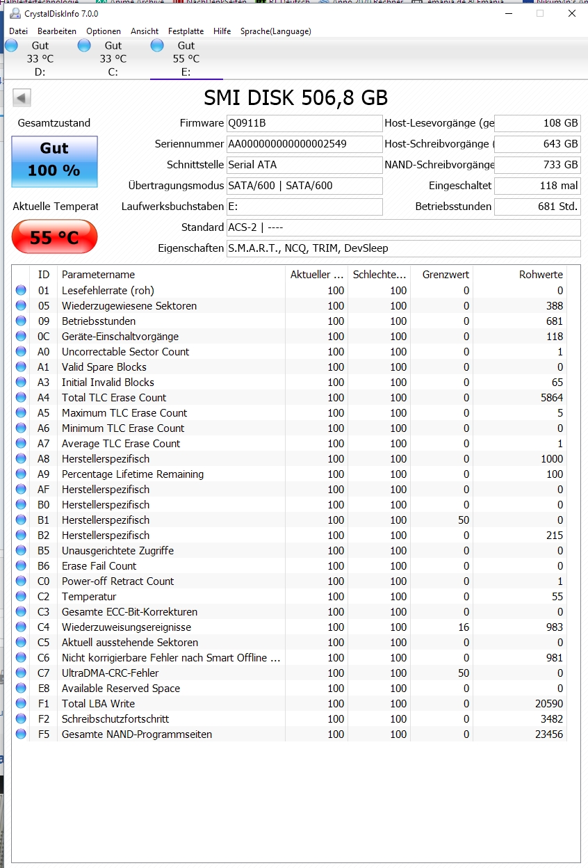This screenshot has height=868, width=588.
Task: Click the Host-Lesevorgänge value 108 GB
Action: click(538, 124)
